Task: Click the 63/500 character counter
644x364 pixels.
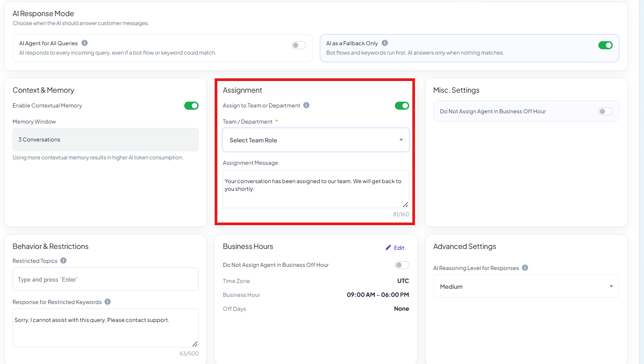Action: (x=189, y=354)
